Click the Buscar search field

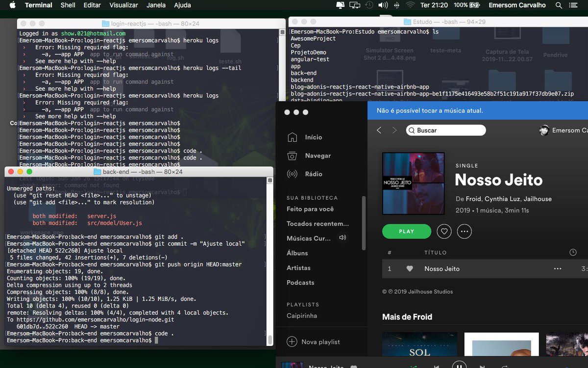(446, 131)
